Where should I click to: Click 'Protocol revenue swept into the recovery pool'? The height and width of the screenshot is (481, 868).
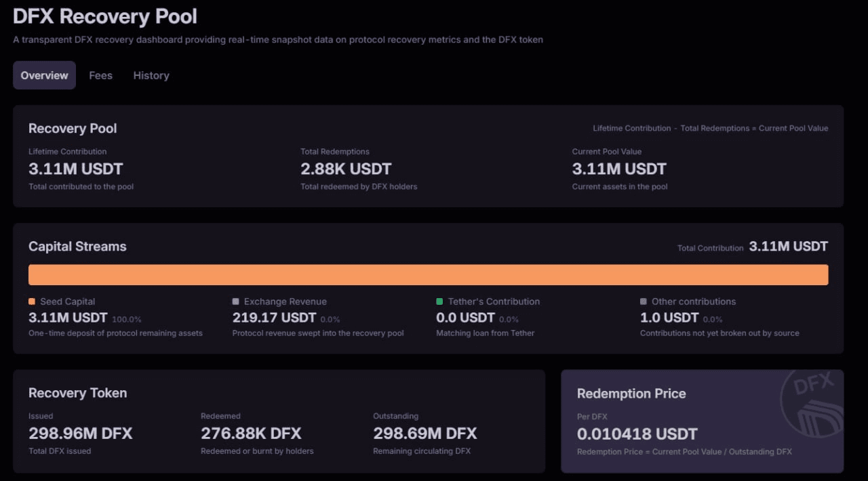[x=318, y=333]
